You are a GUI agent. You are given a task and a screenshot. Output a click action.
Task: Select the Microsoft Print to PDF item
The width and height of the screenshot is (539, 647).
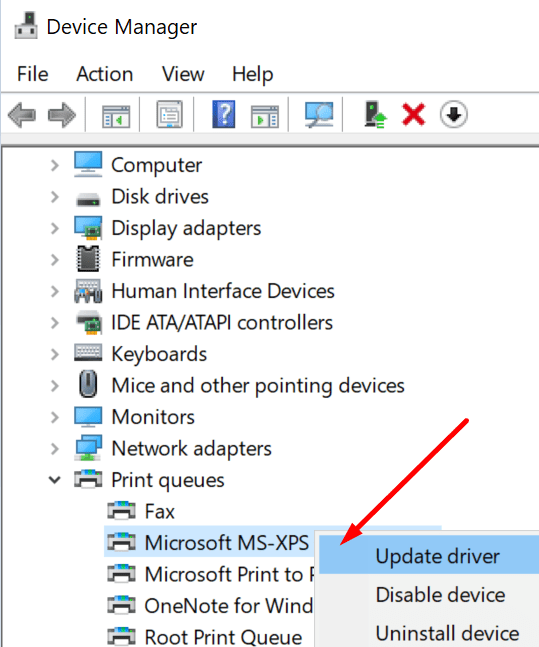click(x=229, y=574)
